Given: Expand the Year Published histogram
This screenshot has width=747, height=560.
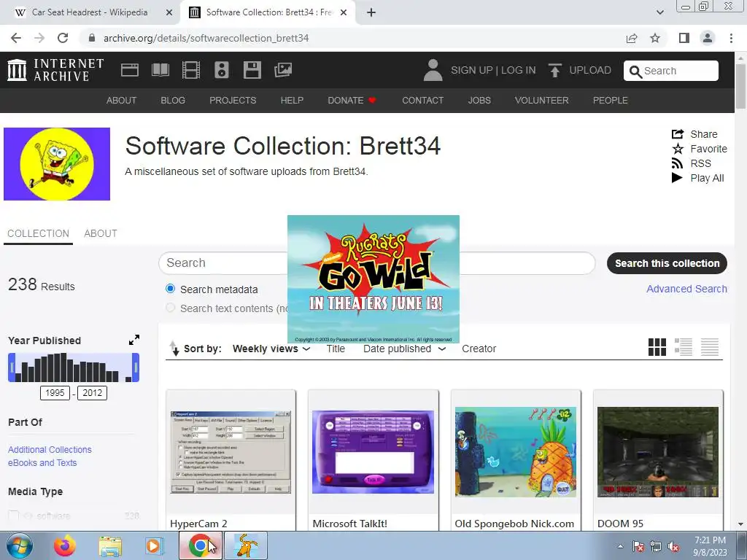Looking at the screenshot, I should 134,340.
